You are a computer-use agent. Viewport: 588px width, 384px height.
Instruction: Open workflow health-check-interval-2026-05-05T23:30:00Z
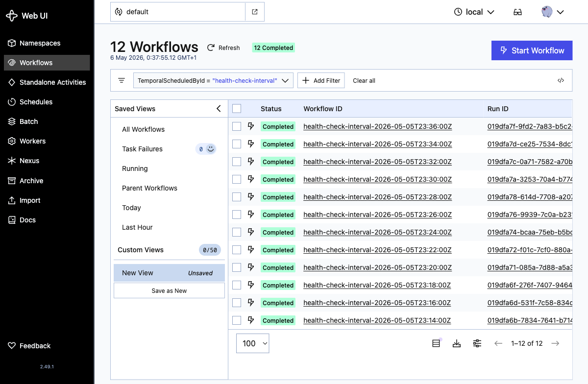377,179
